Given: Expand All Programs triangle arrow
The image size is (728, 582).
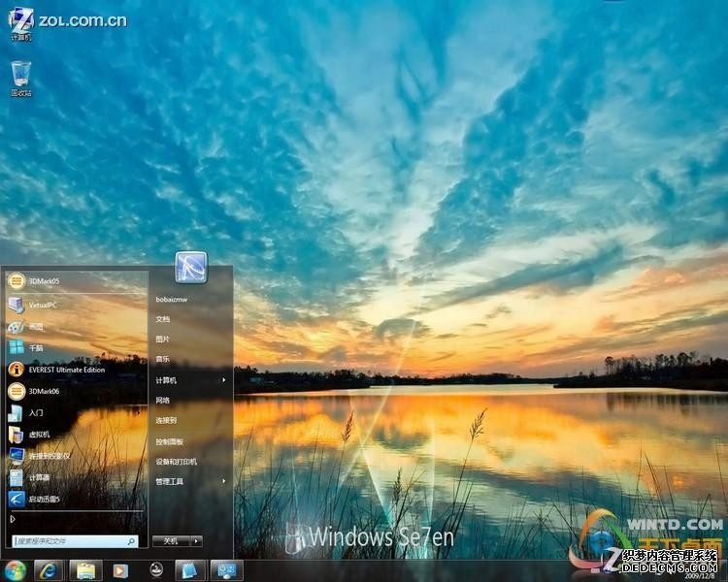Looking at the screenshot, I should pos(13,519).
